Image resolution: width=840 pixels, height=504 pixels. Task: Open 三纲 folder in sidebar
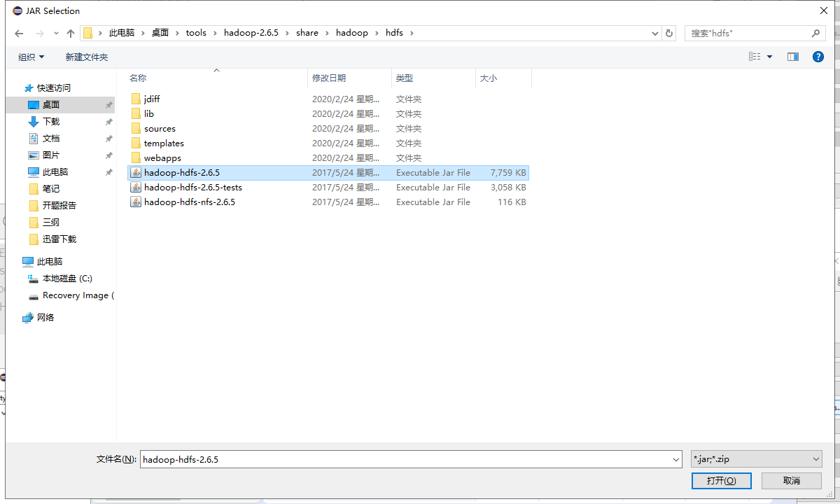[51, 222]
